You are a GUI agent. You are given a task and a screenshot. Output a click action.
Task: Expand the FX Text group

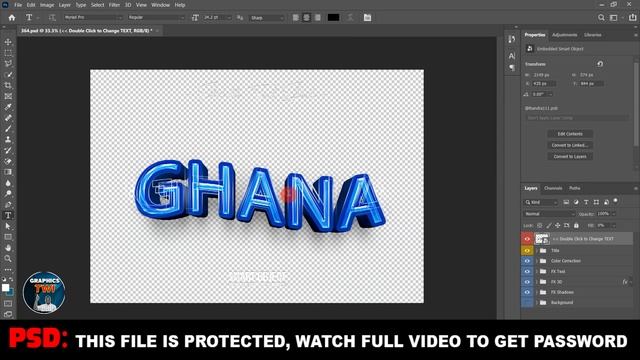click(537, 271)
